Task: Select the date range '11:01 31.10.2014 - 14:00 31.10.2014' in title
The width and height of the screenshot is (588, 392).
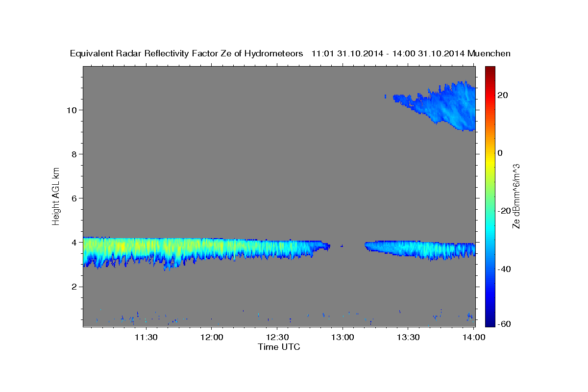Action: (387, 54)
